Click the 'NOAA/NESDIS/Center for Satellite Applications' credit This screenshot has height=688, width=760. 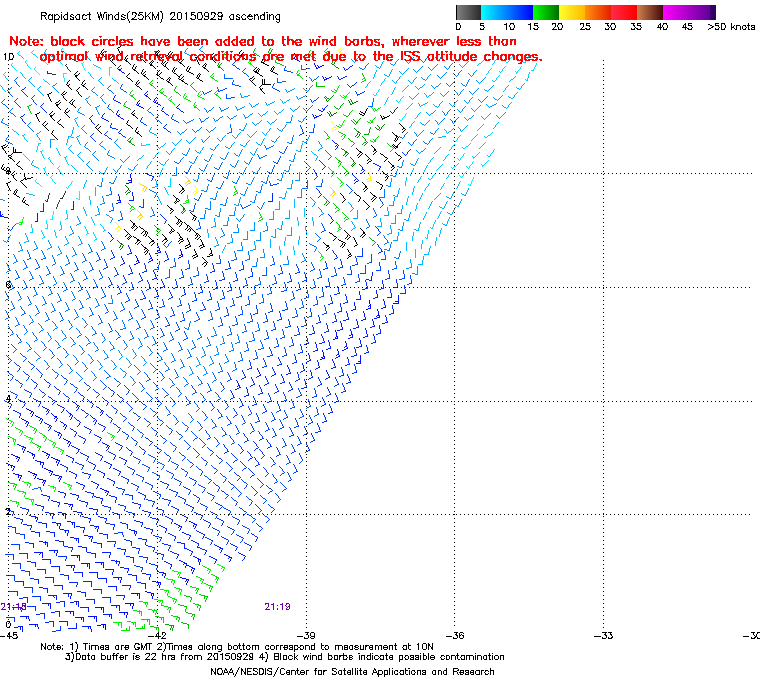(352, 672)
